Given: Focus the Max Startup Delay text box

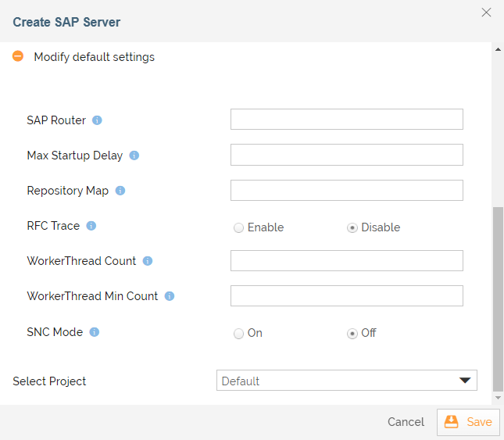Looking at the screenshot, I should [x=346, y=155].
